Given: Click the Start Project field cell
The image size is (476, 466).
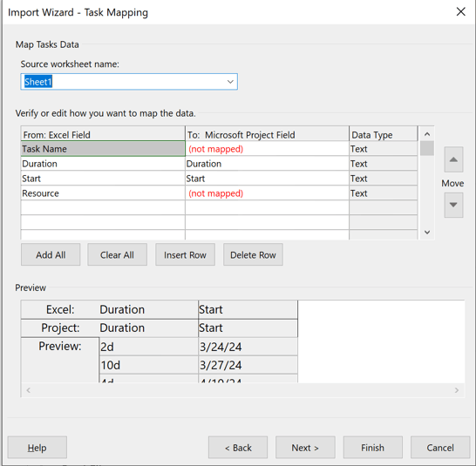Looking at the screenshot, I should (267, 179).
